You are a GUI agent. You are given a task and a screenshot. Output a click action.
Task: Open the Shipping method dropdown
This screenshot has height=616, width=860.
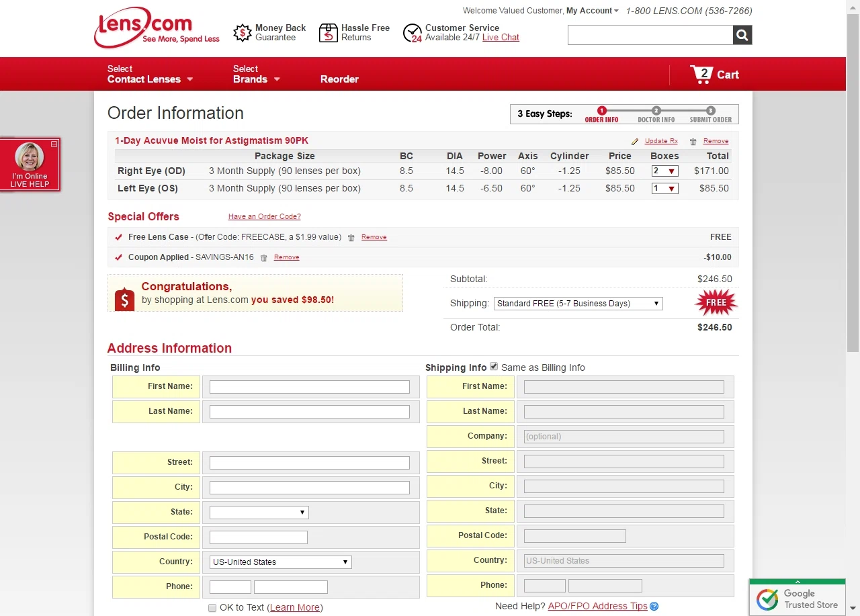pos(578,304)
